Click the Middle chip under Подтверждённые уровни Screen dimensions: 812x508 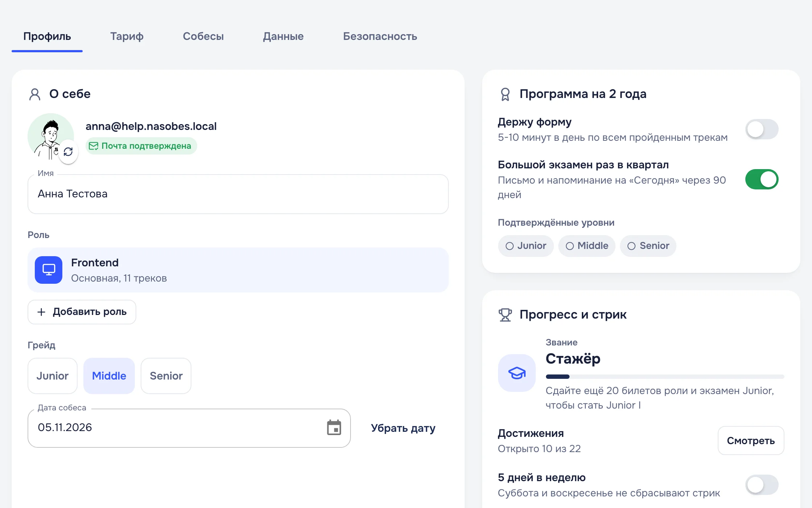pyautogui.click(x=587, y=246)
